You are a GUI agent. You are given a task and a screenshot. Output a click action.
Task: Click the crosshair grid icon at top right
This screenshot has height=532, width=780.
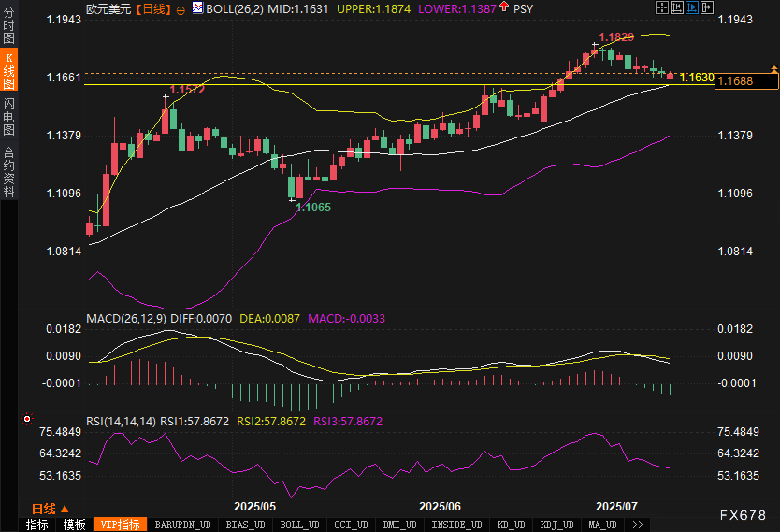point(662,7)
